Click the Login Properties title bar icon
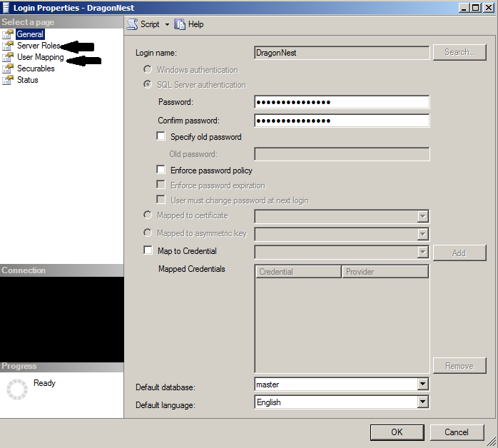Viewport: 498px width, 448px height. [x=6, y=8]
